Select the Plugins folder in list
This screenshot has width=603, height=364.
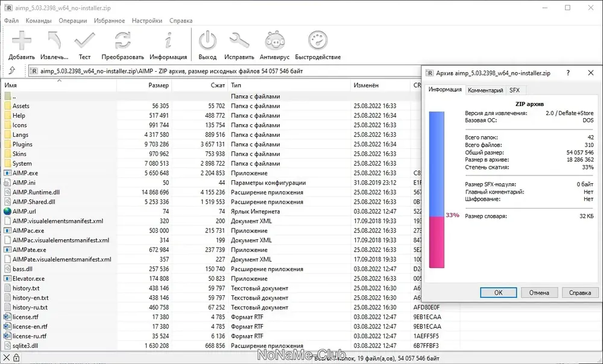(x=22, y=144)
